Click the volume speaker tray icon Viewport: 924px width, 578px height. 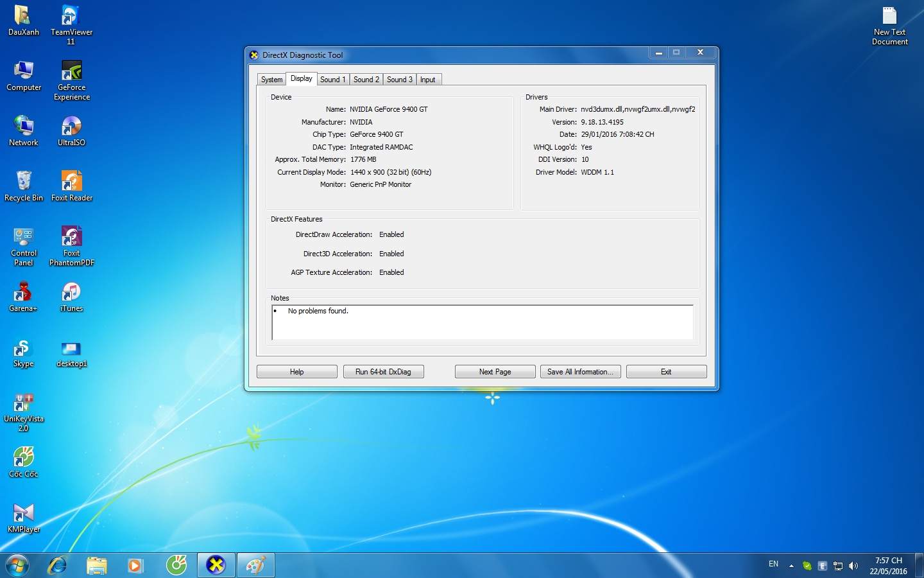point(853,566)
